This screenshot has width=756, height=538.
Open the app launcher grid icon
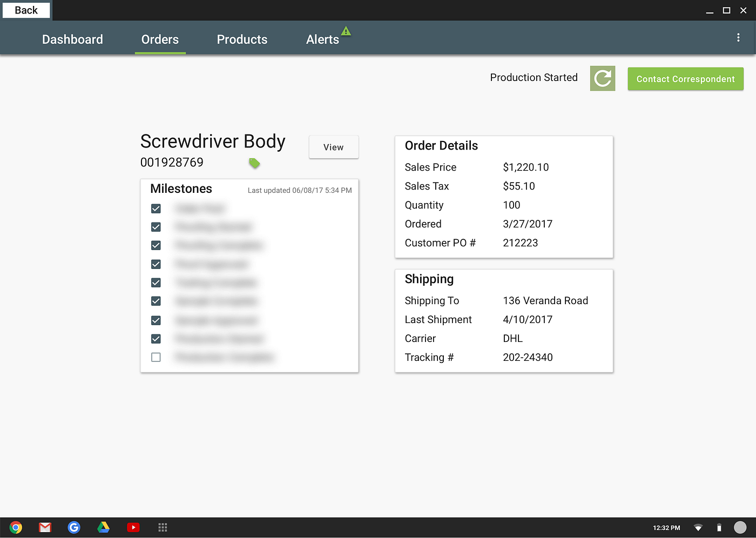pos(163,527)
